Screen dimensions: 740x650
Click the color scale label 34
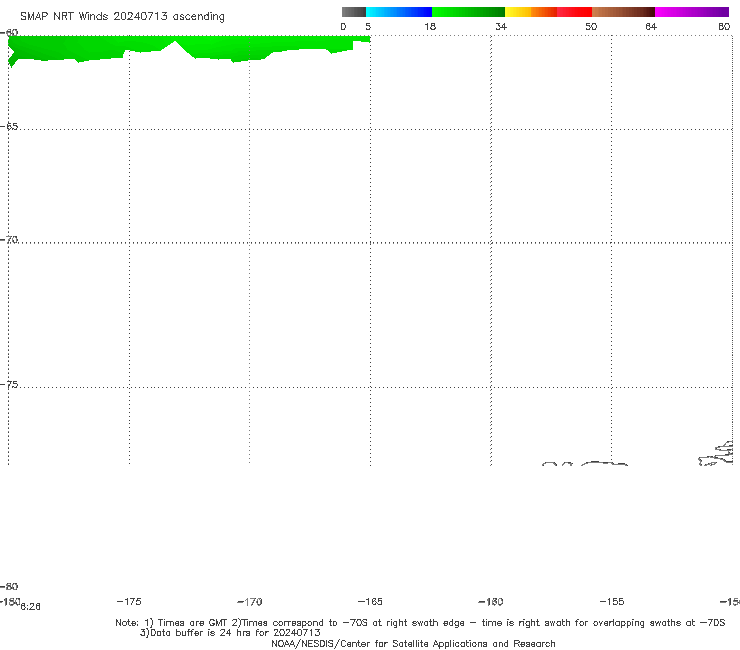501,26
